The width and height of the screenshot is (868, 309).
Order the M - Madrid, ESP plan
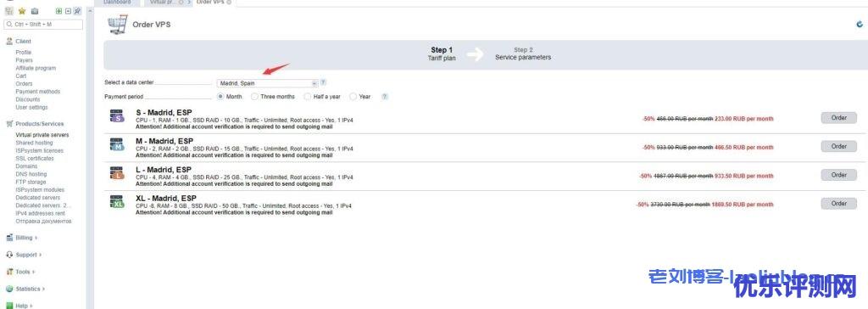click(838, 147)
